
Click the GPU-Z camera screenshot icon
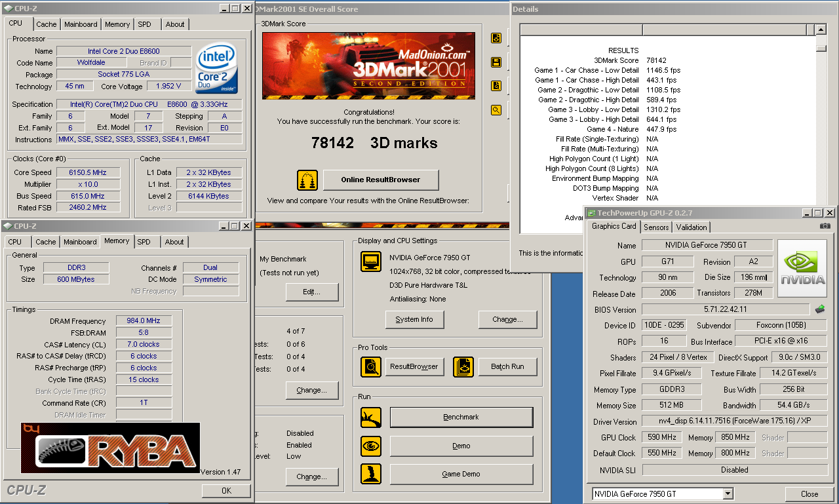pos(825,226)
